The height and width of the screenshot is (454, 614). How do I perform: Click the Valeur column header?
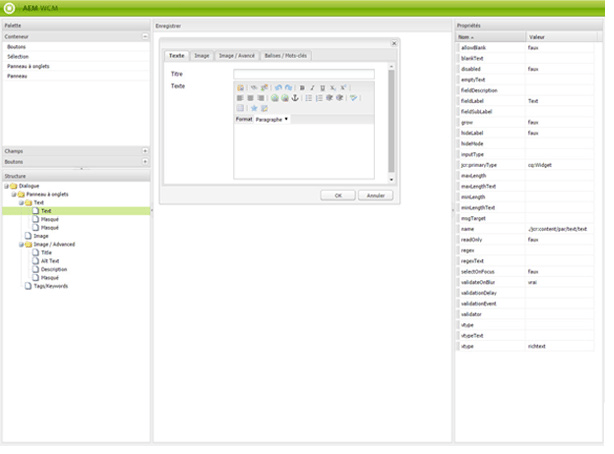click(x=561, y=37)
